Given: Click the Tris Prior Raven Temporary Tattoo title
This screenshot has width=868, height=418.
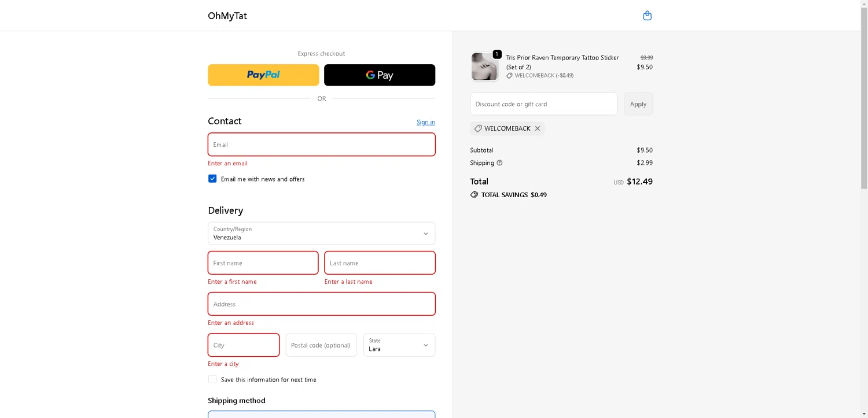Looking at the screenshot, I should pyautogui.click(x=562, y=62).
